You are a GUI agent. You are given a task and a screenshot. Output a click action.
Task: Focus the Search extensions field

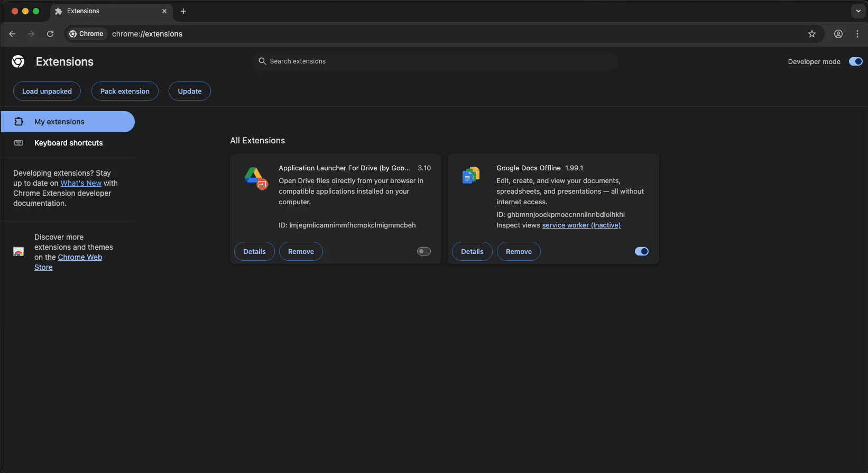click(x=436, y=61)
